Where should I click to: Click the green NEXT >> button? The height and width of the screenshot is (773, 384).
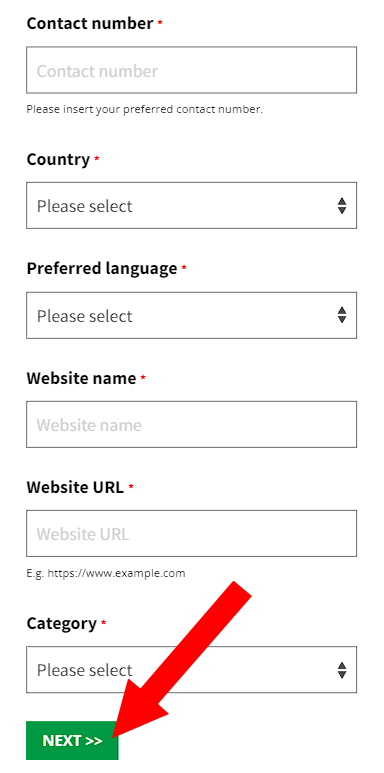click(x=72, y=740)
